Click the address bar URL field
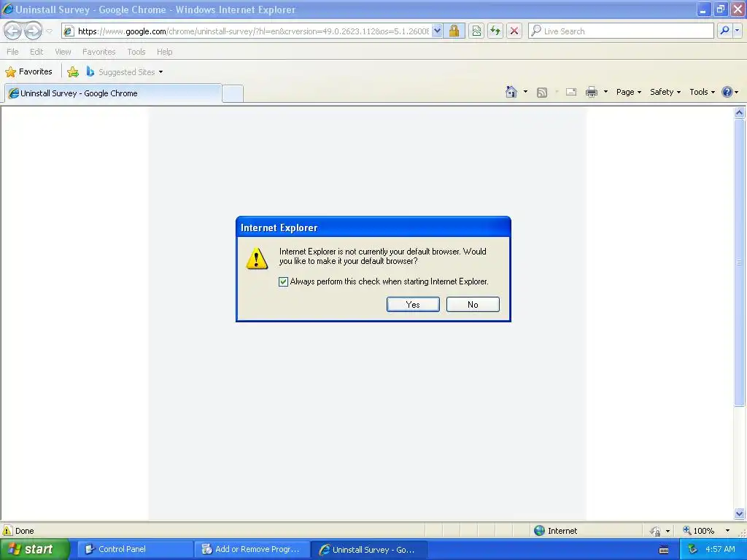This screenshot has width=747, height=560. tap(252, 31)
